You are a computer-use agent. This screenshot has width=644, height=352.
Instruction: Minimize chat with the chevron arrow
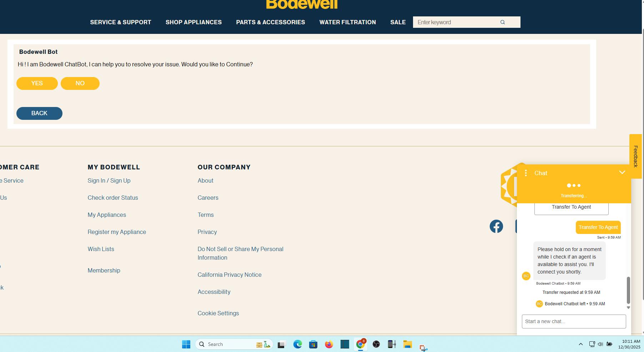pyautogui.click(x=622, y=173)
